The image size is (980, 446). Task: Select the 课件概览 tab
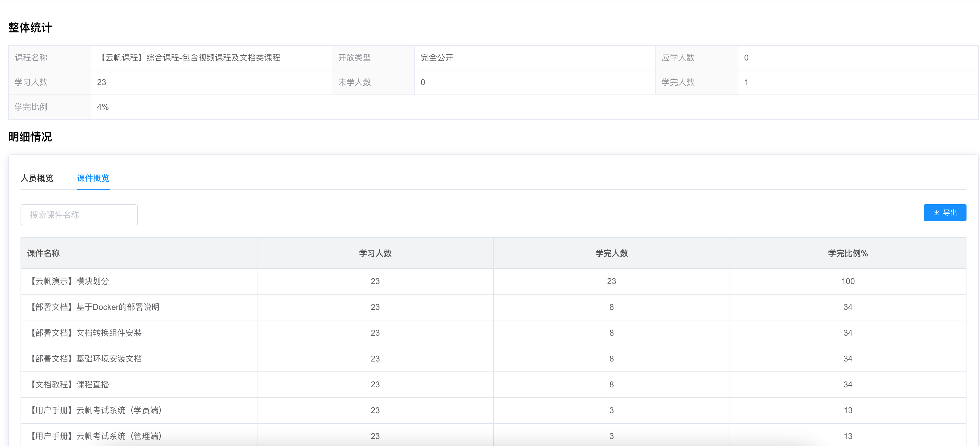coord(93,178)
